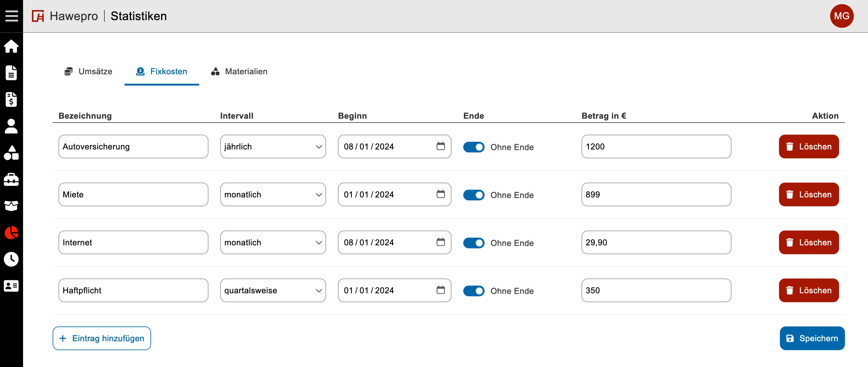
Task: Click the Hawepro logo icon
Action: [38, 16]
